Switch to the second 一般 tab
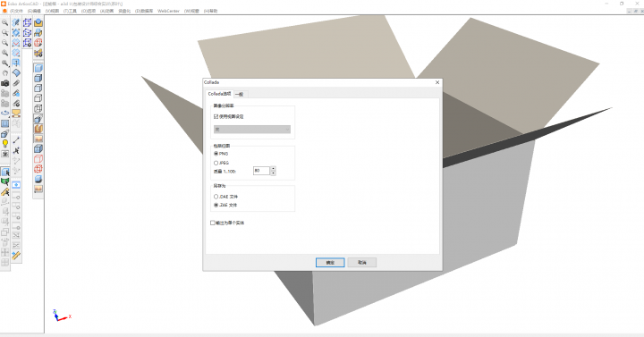Viewport: 644px width, 337px height. tap(240, 95)
